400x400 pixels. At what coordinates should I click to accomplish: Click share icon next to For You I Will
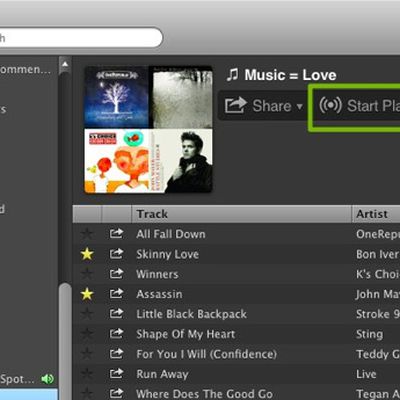[116, 353]
